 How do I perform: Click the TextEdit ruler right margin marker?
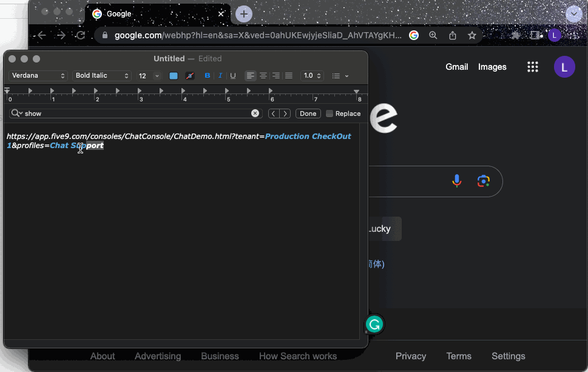(356, 91)
